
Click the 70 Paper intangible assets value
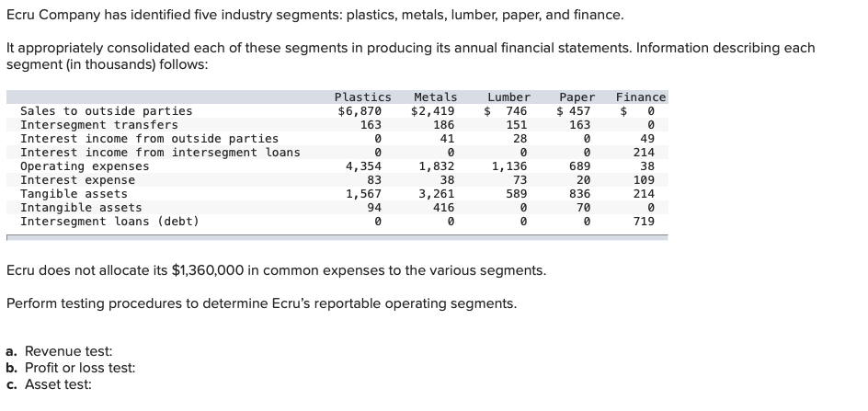[584, 208]
